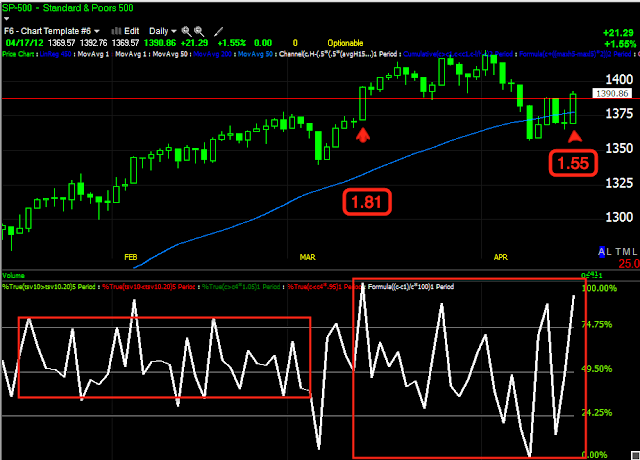Expand the arrow below the SP-500 title
This screenshot has height=460, width=640.
(6, 19)
